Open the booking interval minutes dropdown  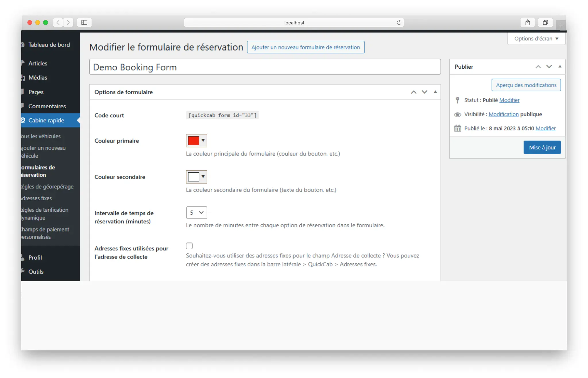point(197,213)
